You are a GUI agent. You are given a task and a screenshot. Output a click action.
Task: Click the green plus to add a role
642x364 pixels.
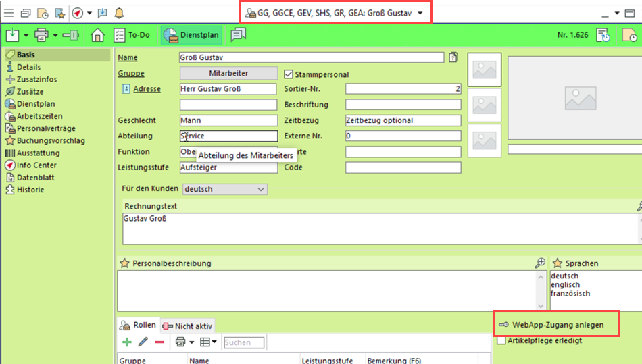pos(126,342)
